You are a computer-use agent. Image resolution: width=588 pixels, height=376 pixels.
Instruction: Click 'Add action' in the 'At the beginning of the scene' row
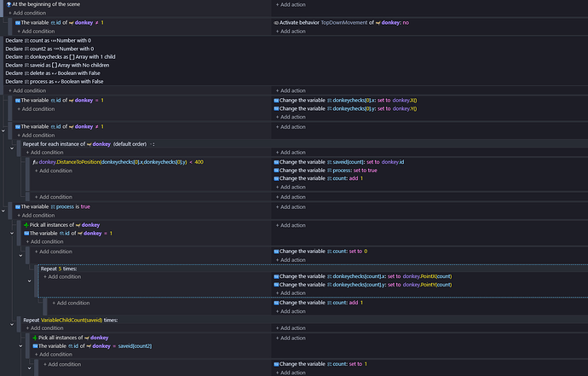[x=291, y=5]
